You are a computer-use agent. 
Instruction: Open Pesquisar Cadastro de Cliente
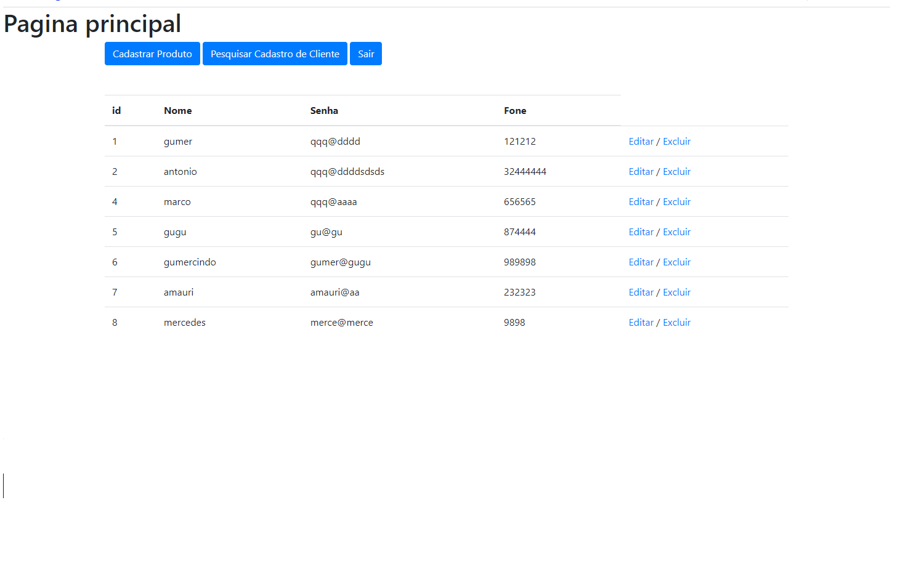(275, 54)
